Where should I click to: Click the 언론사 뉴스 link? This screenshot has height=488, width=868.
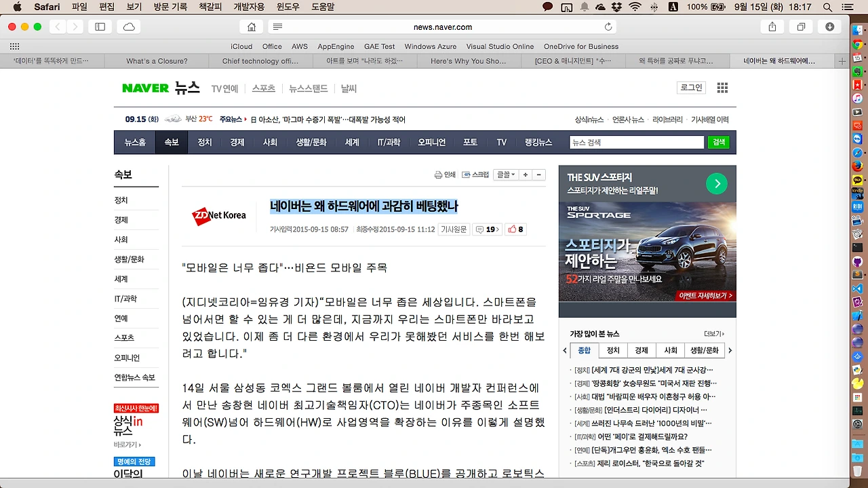coord(628,119)
